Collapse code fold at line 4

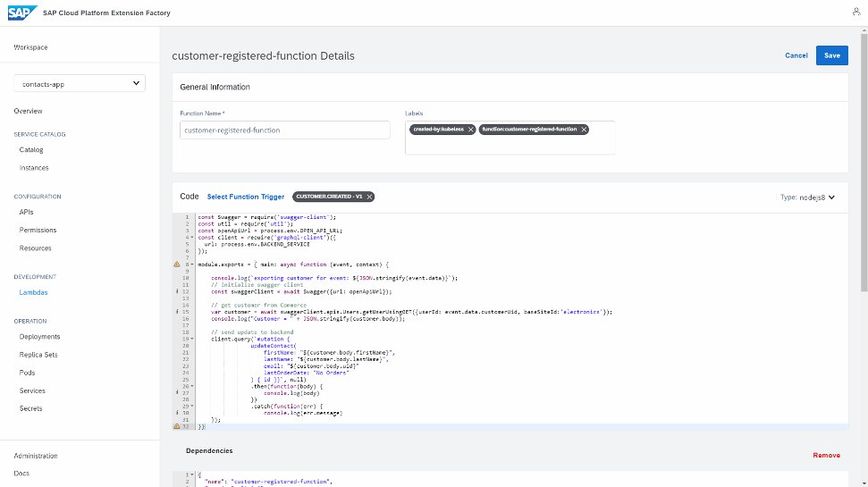192,238
